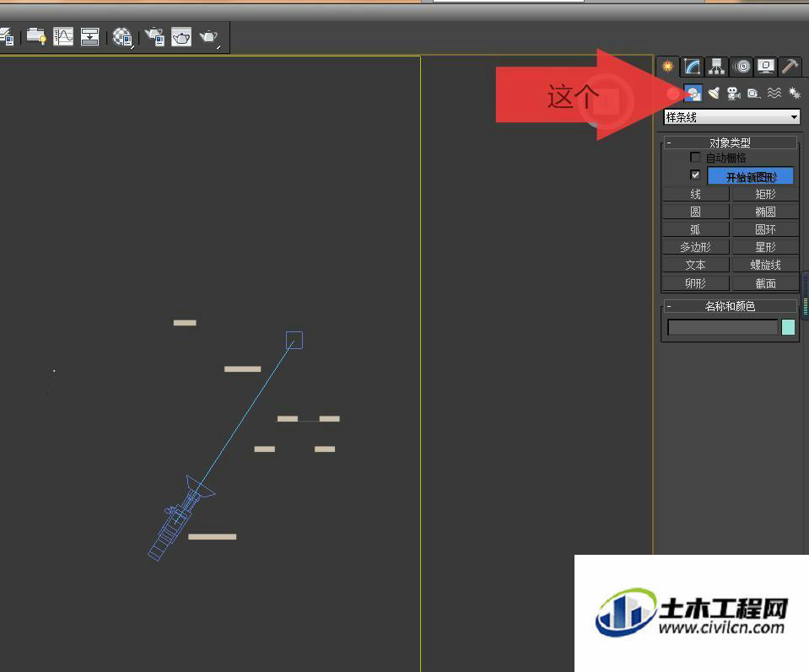The width and height of the screenshot is (809, 672).
Task: Switch to the Modify panel tab
Action: [x=692, y=67]
